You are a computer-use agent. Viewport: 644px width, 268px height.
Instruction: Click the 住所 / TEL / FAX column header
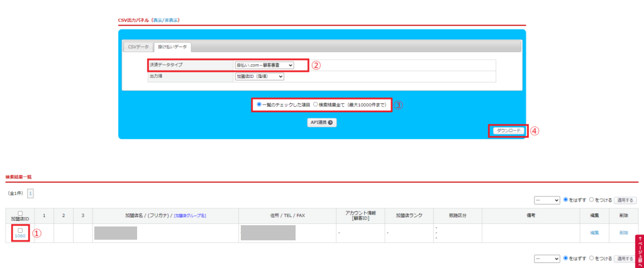coord(286,215)
